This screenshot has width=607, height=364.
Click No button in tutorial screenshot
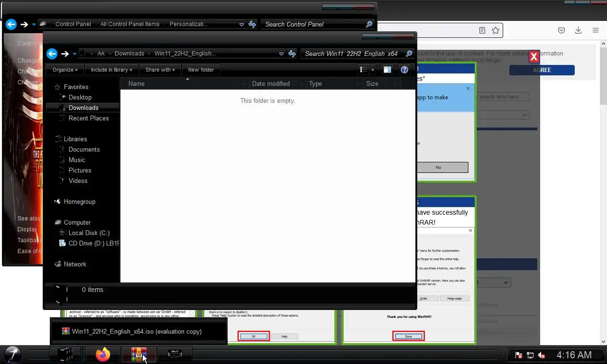[x=438, y=167]
